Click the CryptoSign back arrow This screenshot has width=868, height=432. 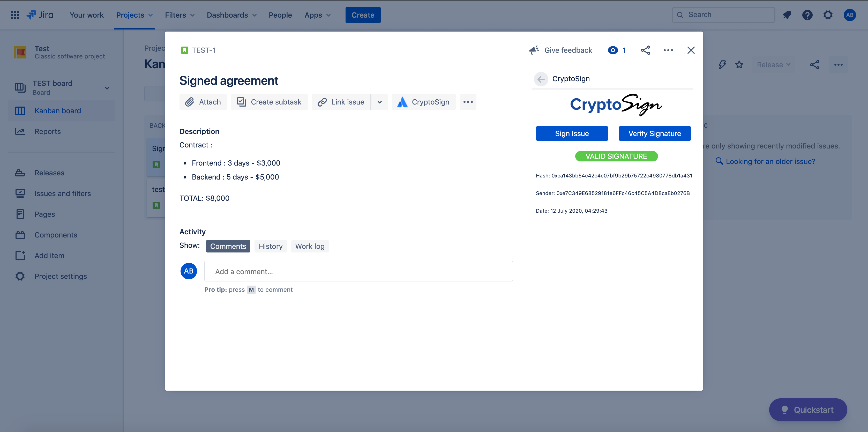pos(541,79)
